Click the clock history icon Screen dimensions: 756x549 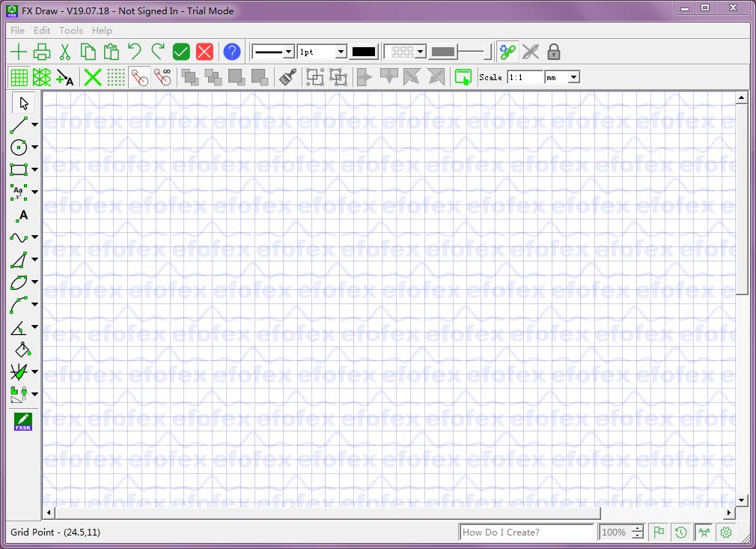tap(681, 532)
